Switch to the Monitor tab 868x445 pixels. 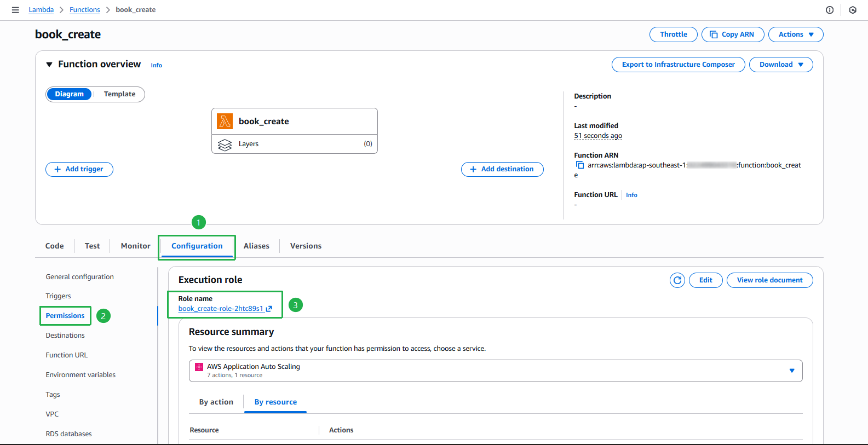(136, 246)
